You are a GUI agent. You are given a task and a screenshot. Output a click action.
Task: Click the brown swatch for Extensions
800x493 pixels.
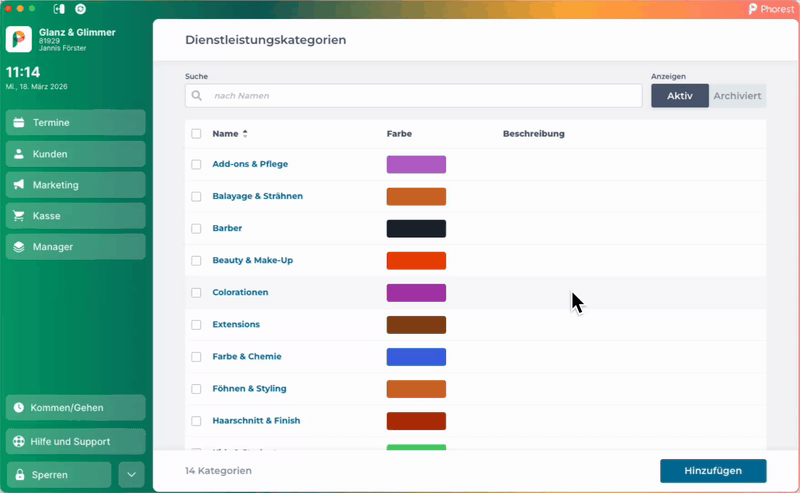(416, 325)
